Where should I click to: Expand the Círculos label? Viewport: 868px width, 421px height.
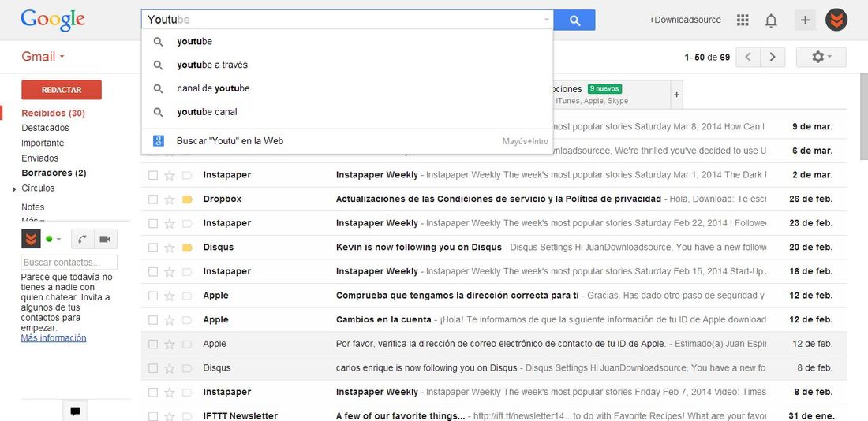click(14, 189)
